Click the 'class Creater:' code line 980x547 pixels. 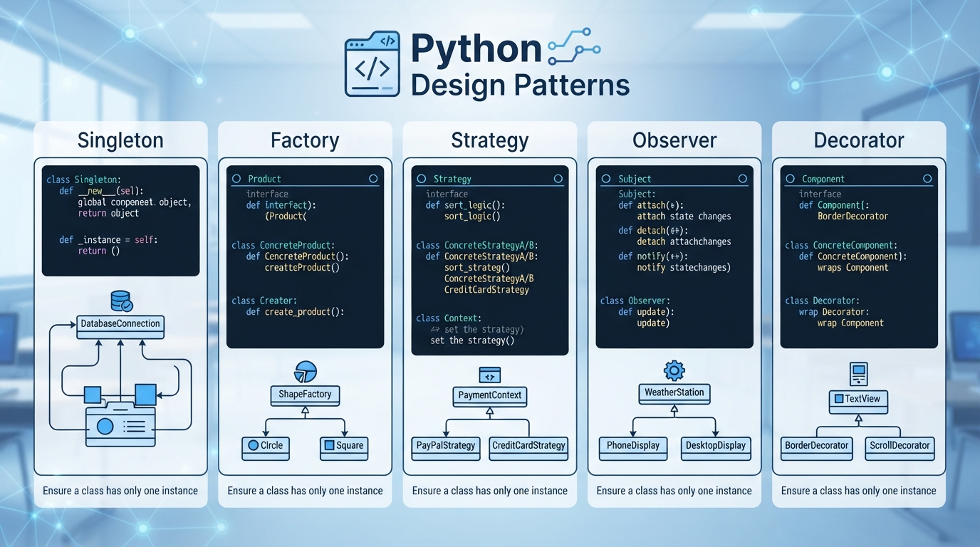click(x=264, y=301)
